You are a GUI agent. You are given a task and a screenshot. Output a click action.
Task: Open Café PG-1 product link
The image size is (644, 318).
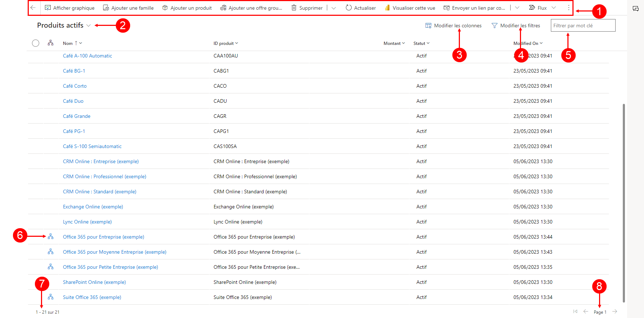pos(74,131)
